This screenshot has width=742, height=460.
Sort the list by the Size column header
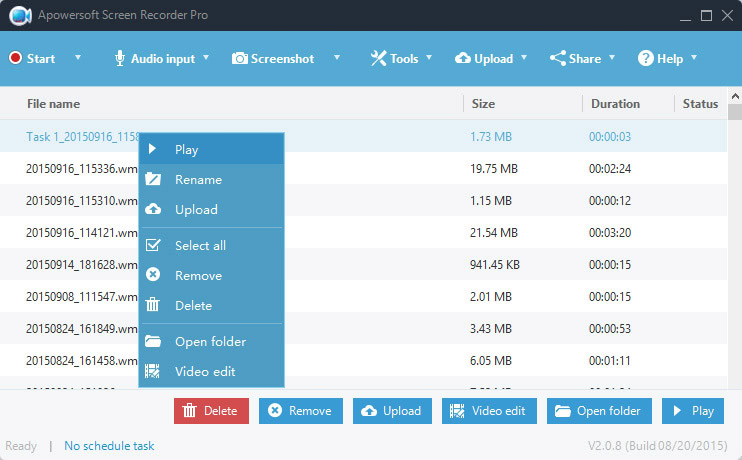pyautogui.click(x=482, y=104)
